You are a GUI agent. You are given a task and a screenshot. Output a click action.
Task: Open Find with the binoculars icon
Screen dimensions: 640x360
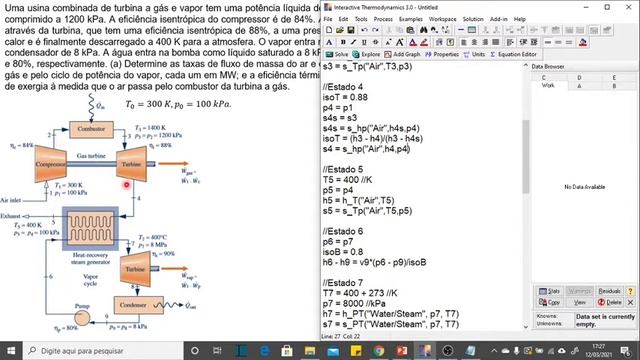[424, 30]
